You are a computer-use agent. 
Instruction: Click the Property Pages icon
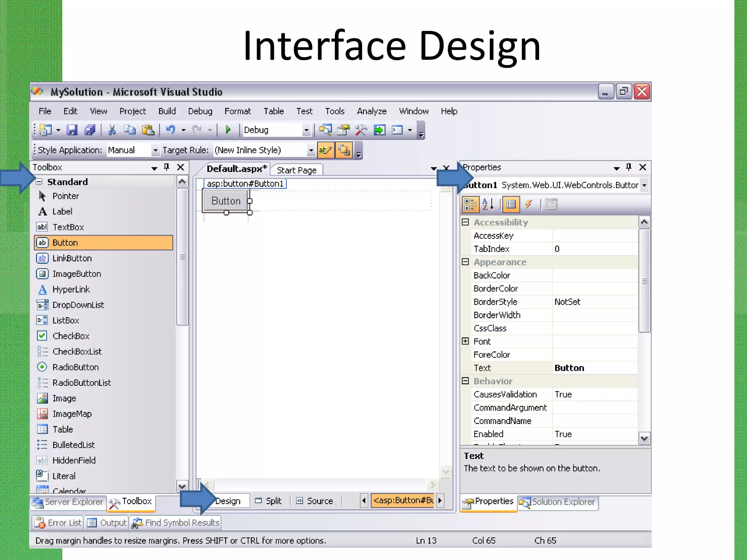click(x=551, y=205)
